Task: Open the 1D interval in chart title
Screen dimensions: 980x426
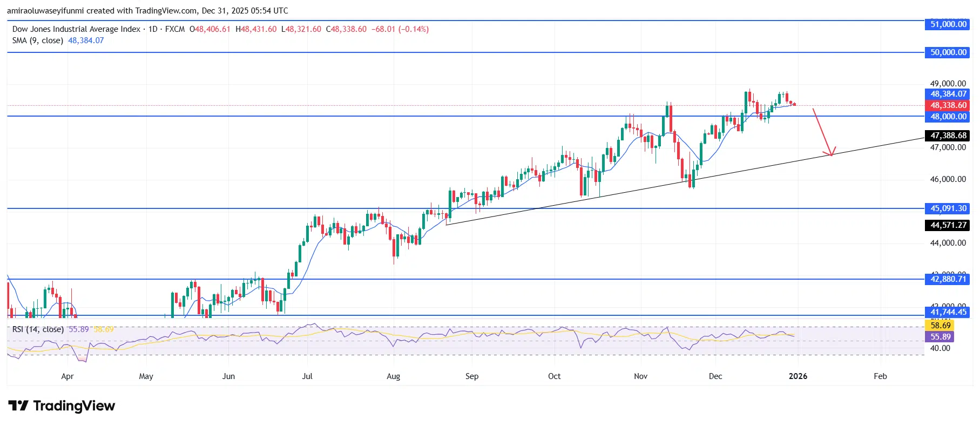Action: [153, 29]
